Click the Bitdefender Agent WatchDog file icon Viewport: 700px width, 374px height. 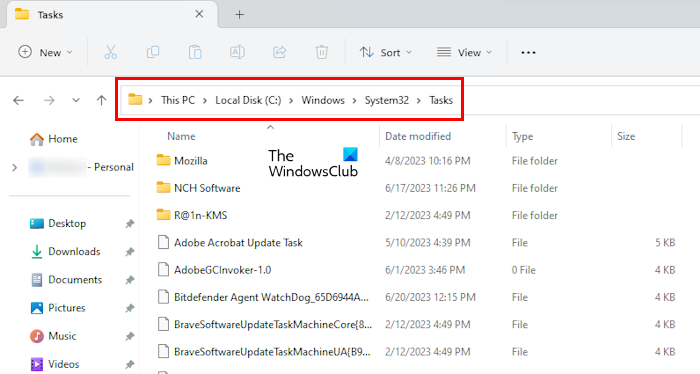coord(163,297)
